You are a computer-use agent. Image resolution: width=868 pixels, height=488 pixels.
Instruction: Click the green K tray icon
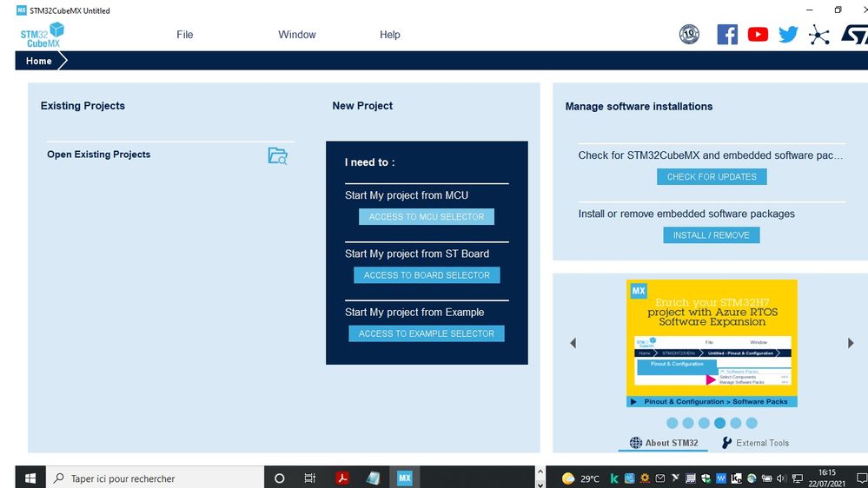coord(614,478)
